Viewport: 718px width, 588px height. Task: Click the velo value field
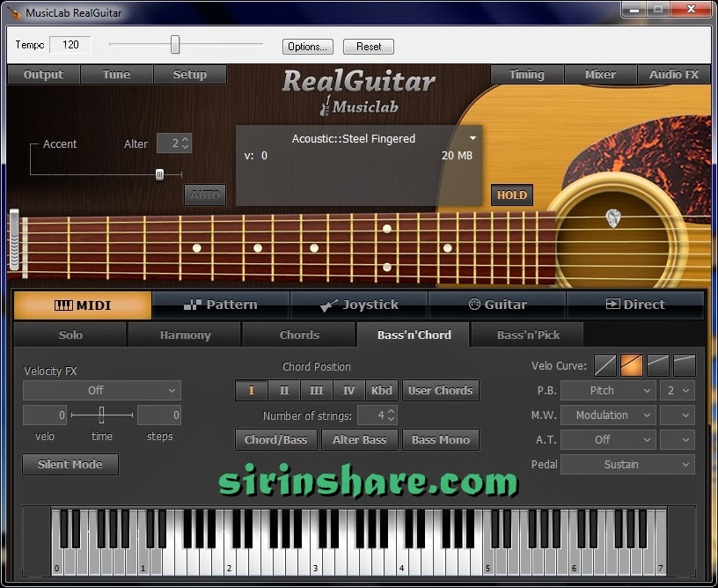(45, 415)
